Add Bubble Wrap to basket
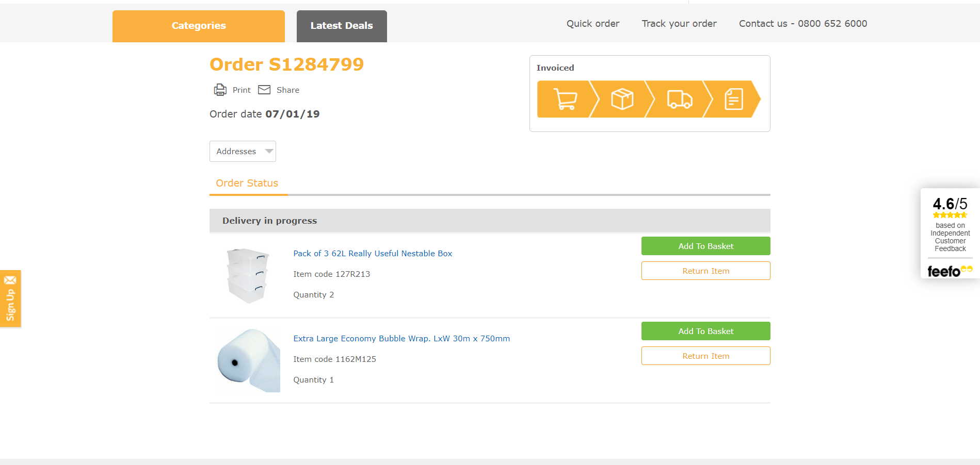This screenshot has height=465, width=980. 705,331
